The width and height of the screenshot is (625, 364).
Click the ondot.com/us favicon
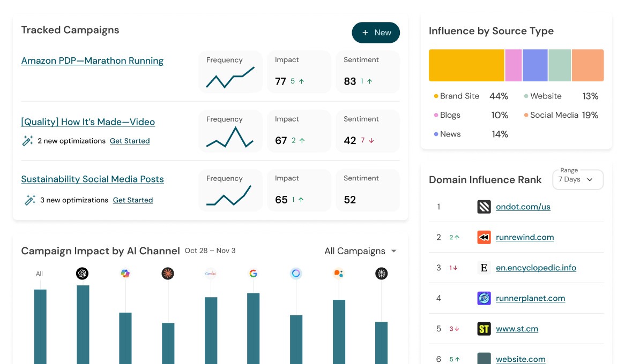[x=484, y=207]
